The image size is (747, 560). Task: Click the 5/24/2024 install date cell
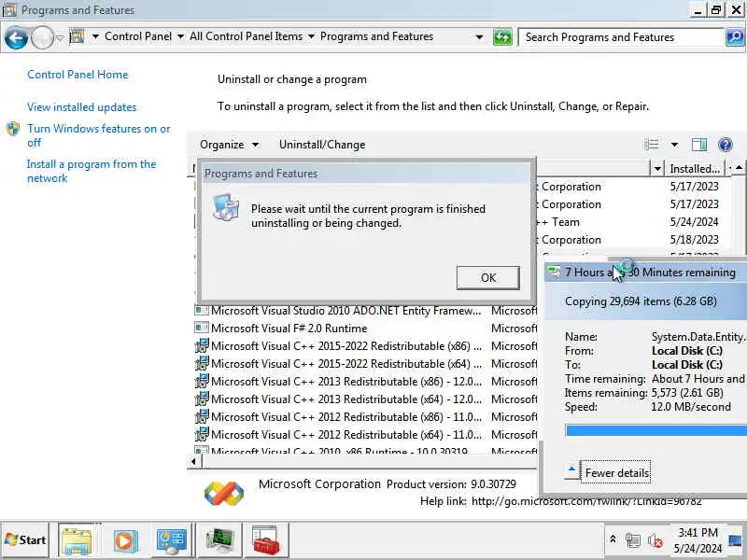pos(694,222)
